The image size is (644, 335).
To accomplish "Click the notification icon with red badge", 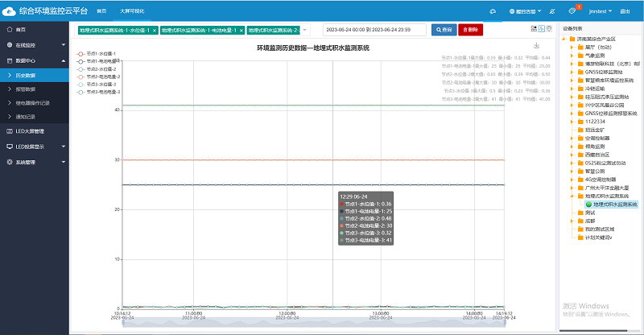I will click(x=572, y=11).
